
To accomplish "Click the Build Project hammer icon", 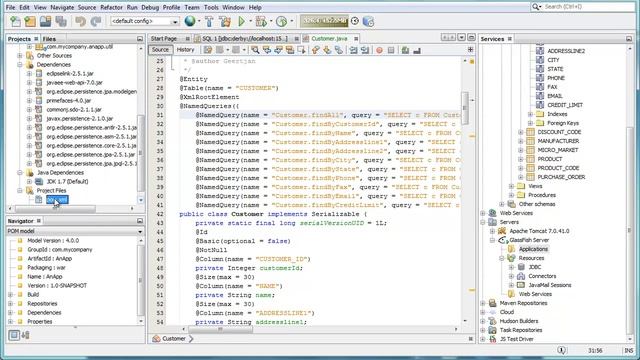I will click(209, 21).
